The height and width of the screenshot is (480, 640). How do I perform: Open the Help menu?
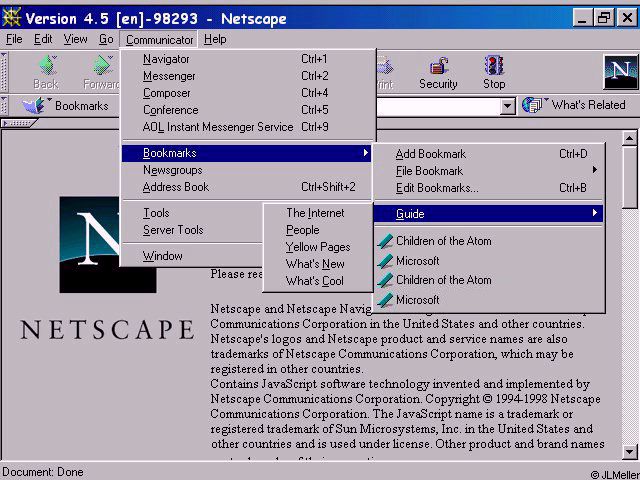tap(215, 39)
